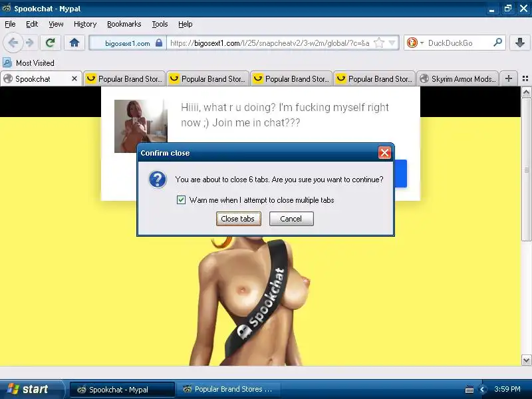
Task: Switch to Popular Brand Stores taskbar window
Action: pyautogui.click(x=229, y=390)
